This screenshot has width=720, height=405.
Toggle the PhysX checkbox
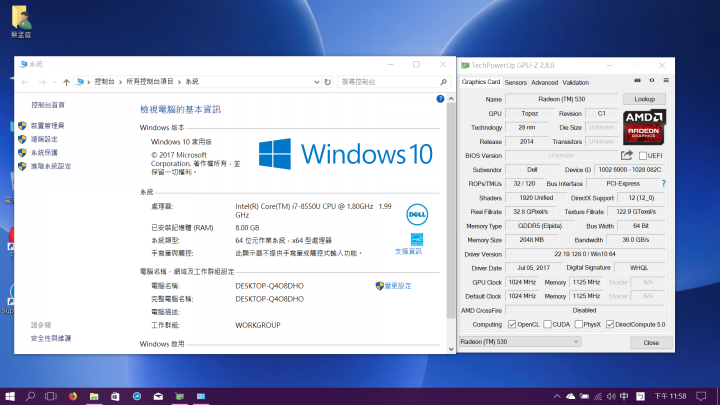[579, 324]
